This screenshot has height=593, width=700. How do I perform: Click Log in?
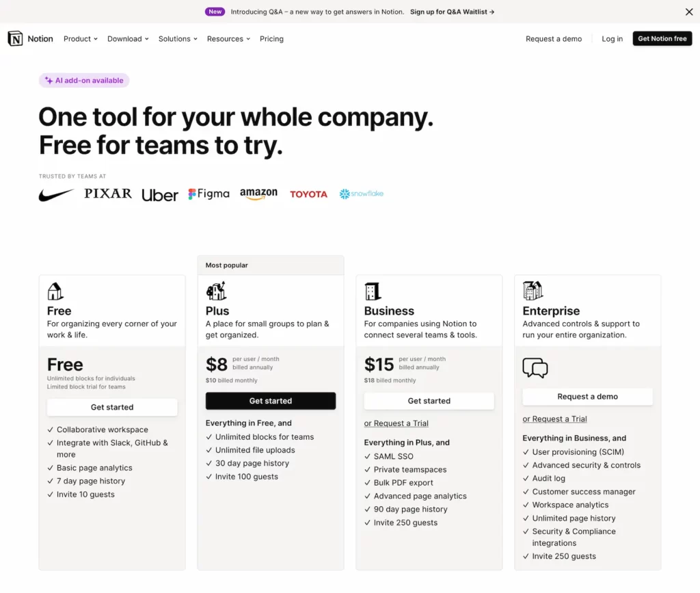(612, 38)
